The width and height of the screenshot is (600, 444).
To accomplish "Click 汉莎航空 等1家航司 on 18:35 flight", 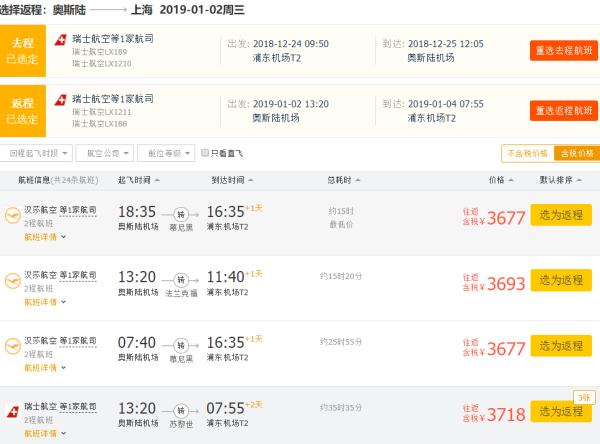I will (60, 210).
